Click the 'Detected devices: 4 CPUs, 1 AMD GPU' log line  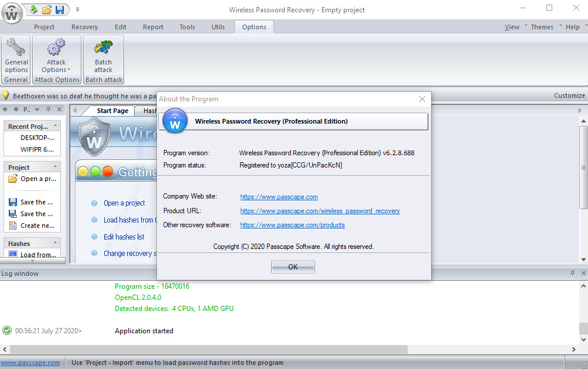click(174, 309)
